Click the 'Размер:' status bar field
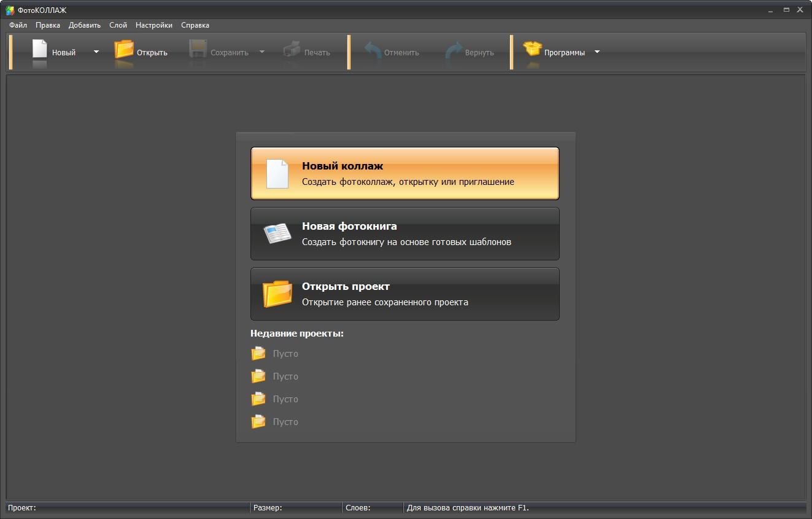The width and height of the screenshot is (812, 519). 296,508
